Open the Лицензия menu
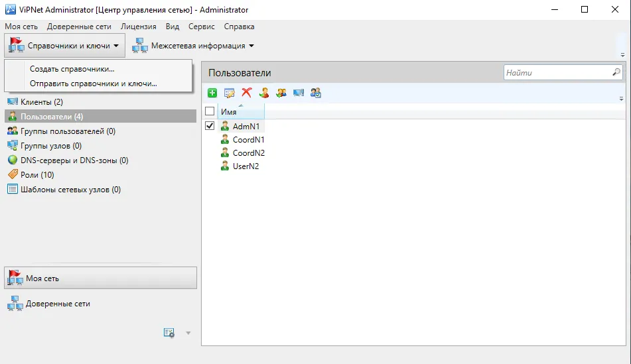This screenshot has height=364, width=631. (139, 27)
